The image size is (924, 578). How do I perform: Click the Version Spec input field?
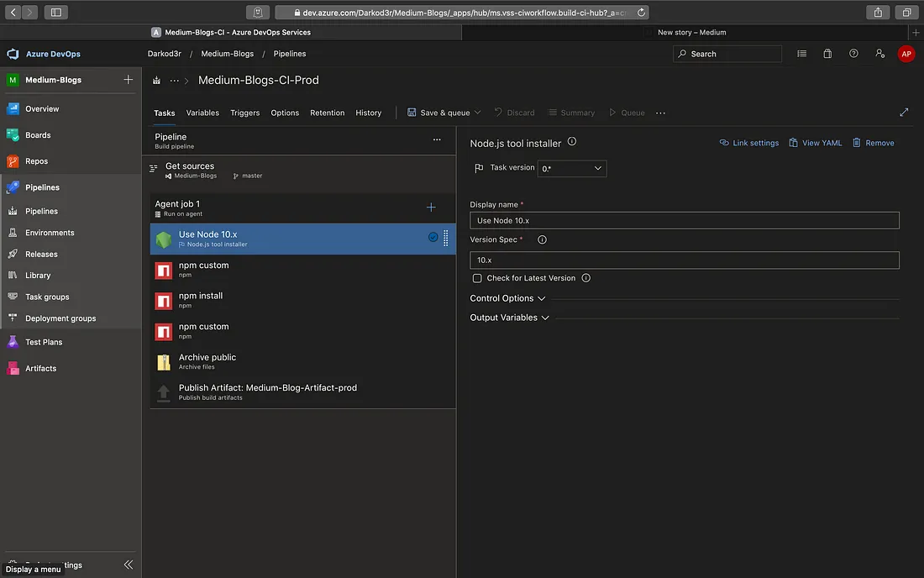tap(684, 260)
